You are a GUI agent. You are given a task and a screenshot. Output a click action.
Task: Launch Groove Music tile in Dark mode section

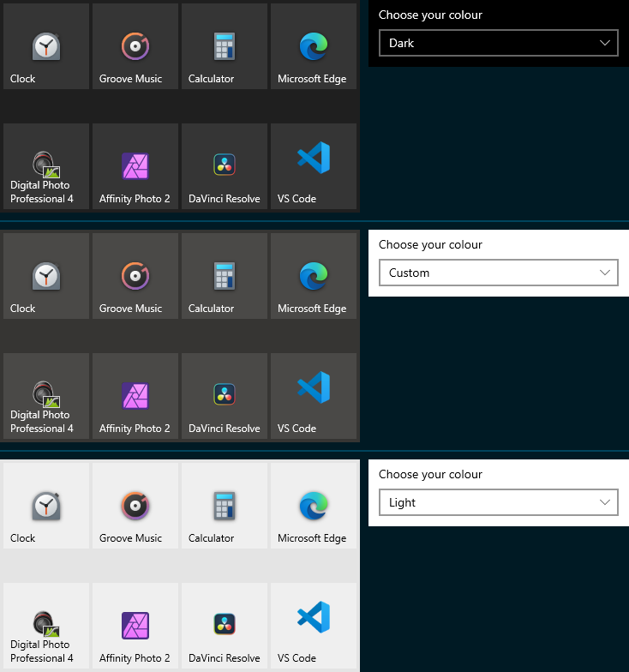pyautogui.click(x=135, y=46)
